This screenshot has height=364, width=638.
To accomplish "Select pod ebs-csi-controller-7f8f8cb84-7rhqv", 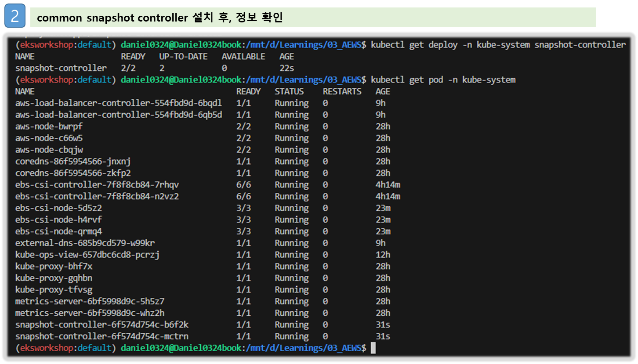I will click(97, 184).
